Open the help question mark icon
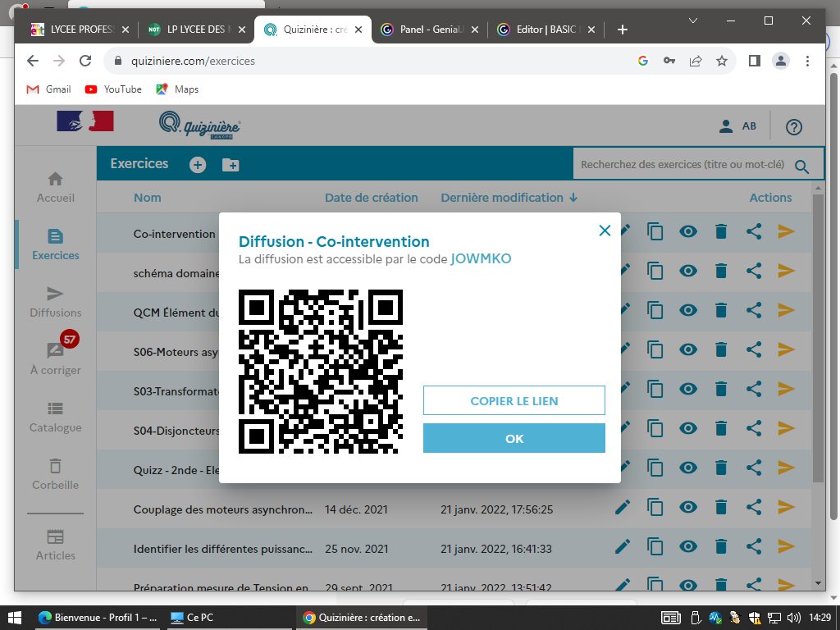The image size is (840, 630). click(x=794, y=127)
